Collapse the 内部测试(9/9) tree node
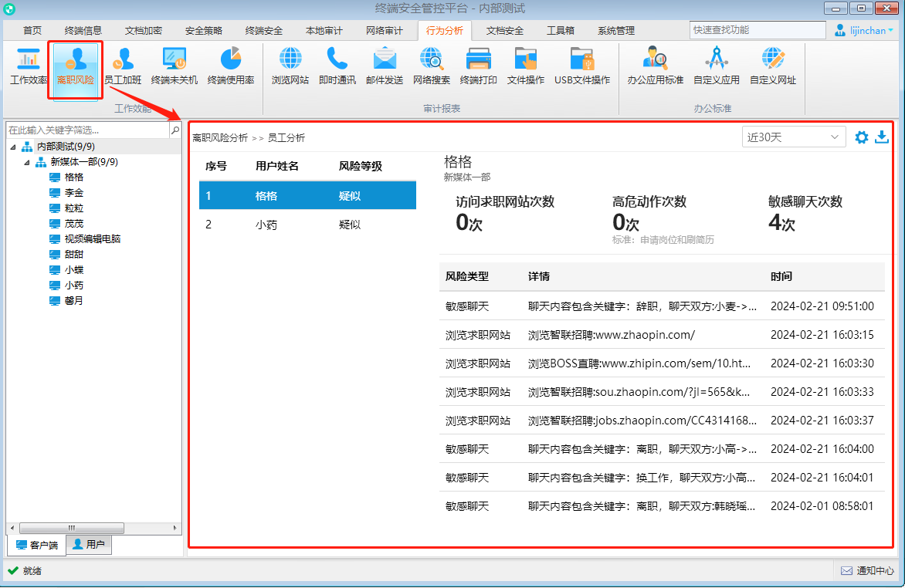Viewport: 905px width, 588px height. 12,147
